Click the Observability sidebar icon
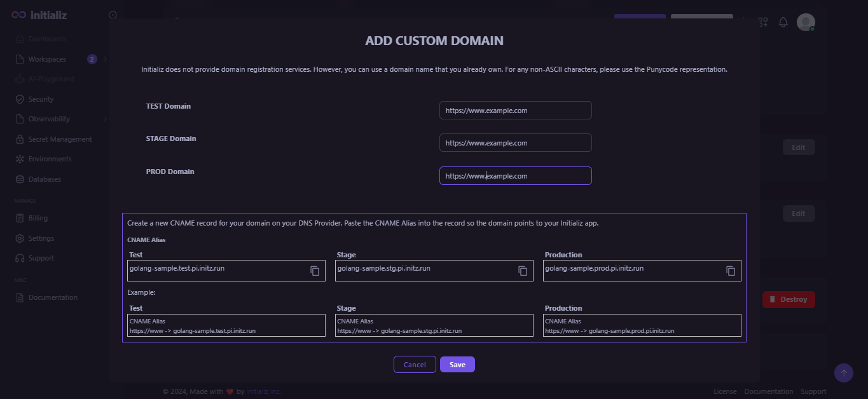The image size is (868, 399). tap(20, 119)
